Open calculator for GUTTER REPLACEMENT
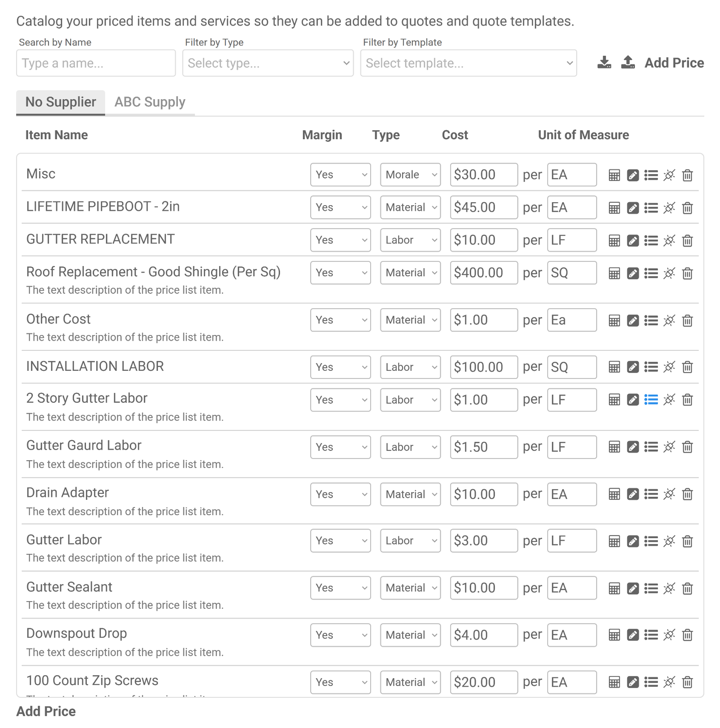The height and width of the screenshot is (728, 720). pyautogui.click(x=614, y=241)
